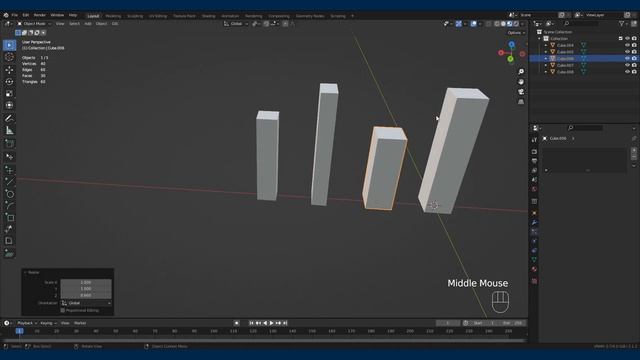Select the Measure tool
640x360 pixels.
pyautogui.click(x=9, y=131)
